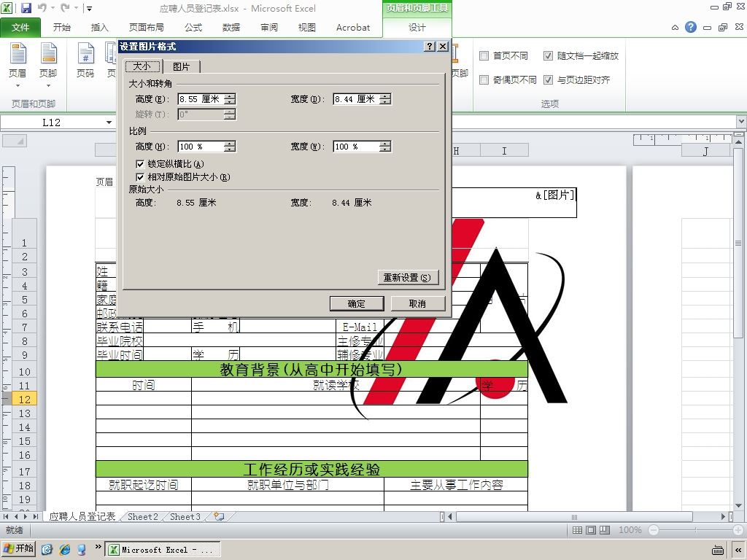Go to last sheet navigation arrow
Viewport: 747px width, 560px height.
pyautogui.click(x=35, y=517)
